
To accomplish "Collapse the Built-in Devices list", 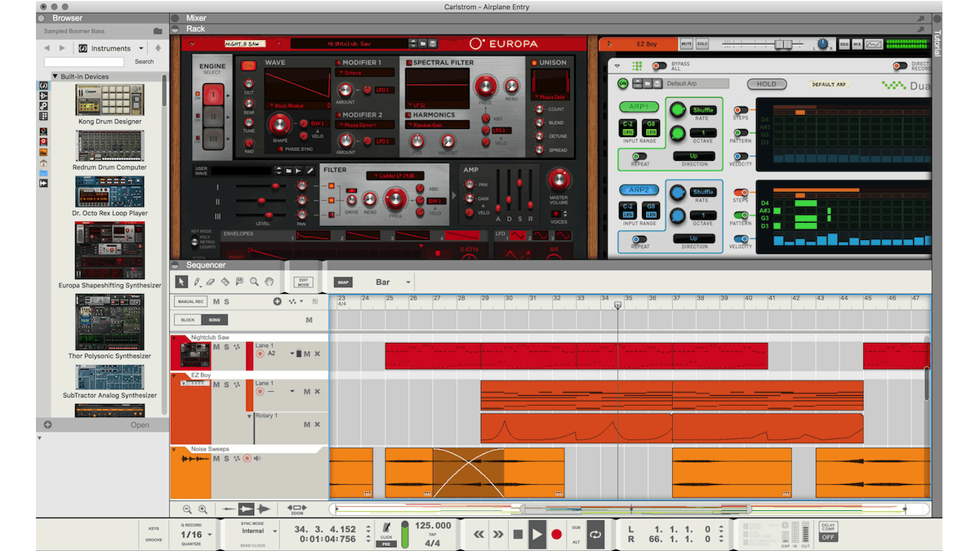I will [x=55, y=77].
